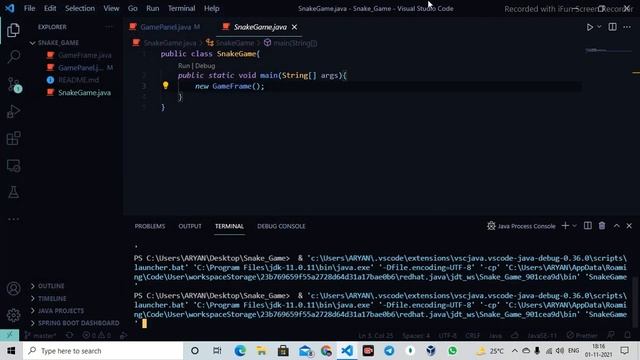Open Microsoft Edge from the taskbar
This screenshot has height=360, width=640.
click(240, 351)
